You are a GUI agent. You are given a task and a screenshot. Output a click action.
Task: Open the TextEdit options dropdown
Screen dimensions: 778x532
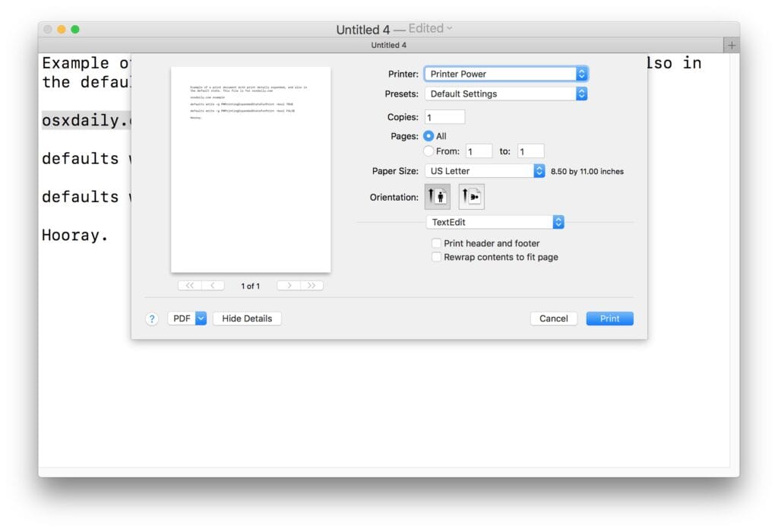coord(495,222)
